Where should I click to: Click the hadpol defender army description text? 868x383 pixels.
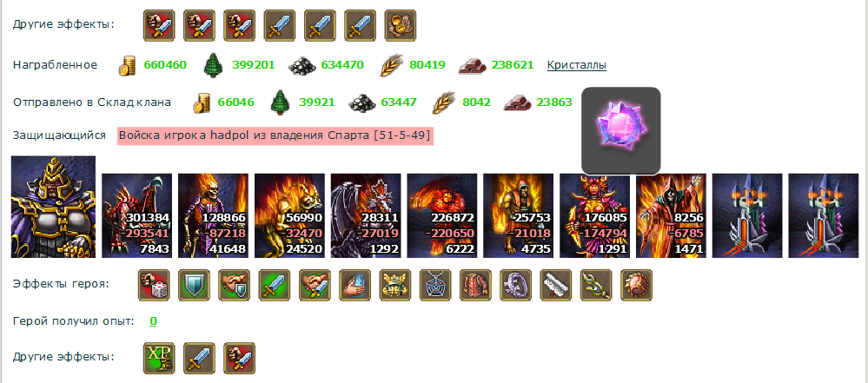tap(275, 135)
